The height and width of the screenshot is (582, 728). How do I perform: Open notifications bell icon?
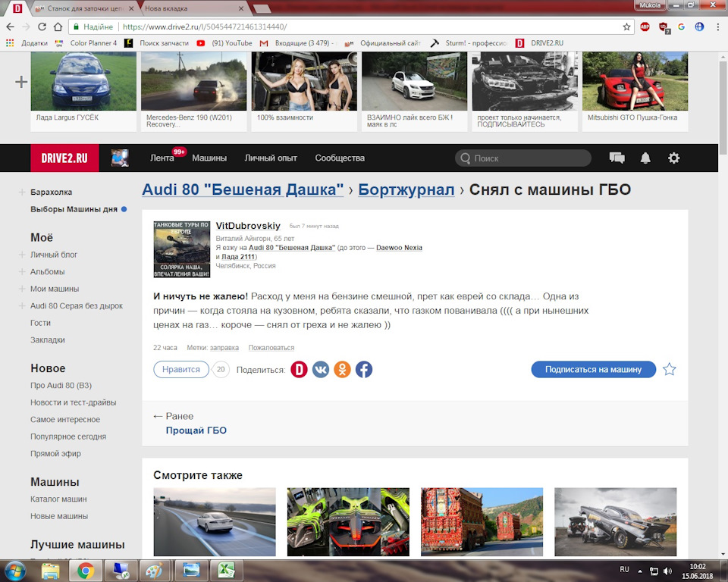(x=645, y=158)
